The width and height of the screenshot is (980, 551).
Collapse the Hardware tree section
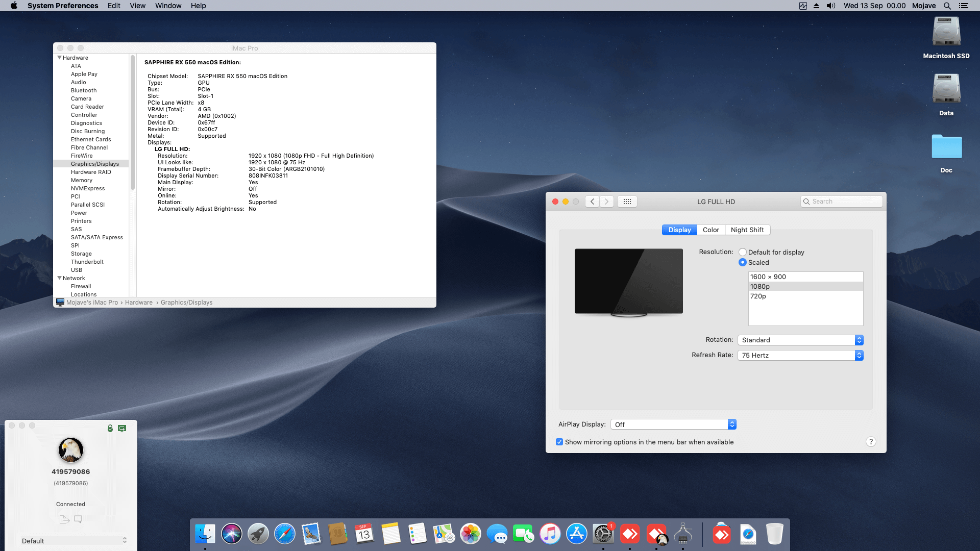(59, 58)
